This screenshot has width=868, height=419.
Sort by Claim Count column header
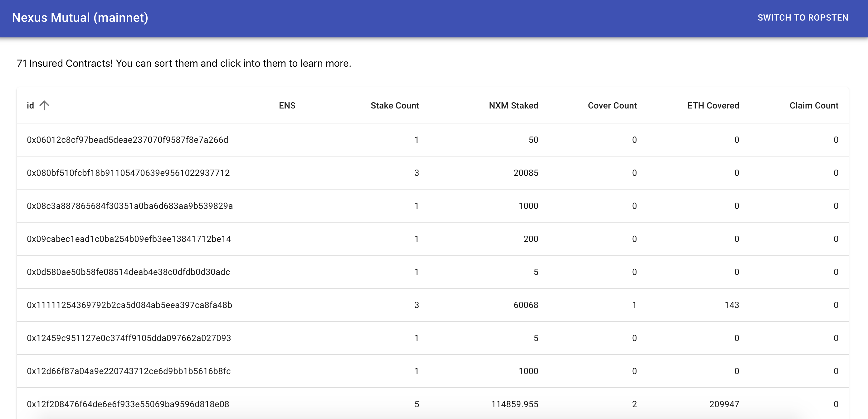click(x=814, y=105)
